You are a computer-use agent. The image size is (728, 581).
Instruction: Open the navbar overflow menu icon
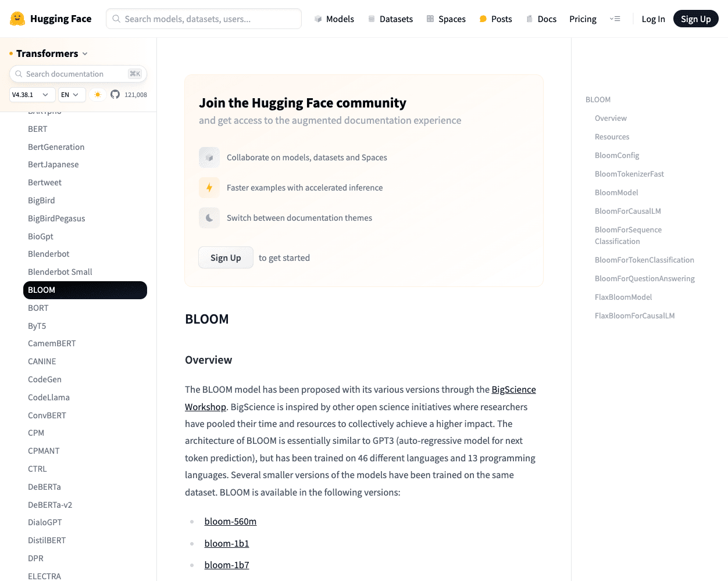pyautogui.click(x=615, y=19)
